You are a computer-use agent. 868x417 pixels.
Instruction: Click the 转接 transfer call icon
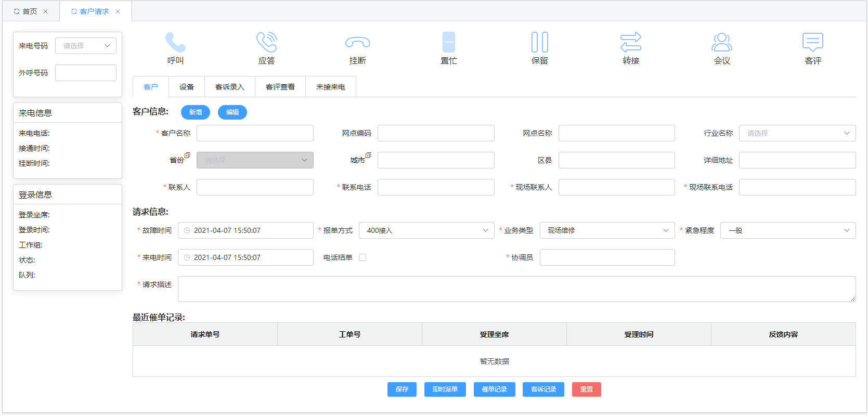coord(630,43)
